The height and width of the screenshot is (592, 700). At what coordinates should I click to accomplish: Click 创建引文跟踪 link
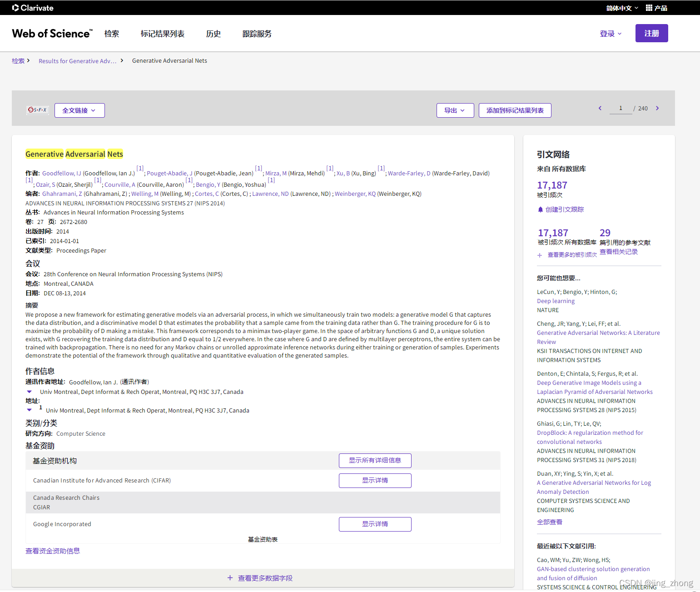coord(565,209)
